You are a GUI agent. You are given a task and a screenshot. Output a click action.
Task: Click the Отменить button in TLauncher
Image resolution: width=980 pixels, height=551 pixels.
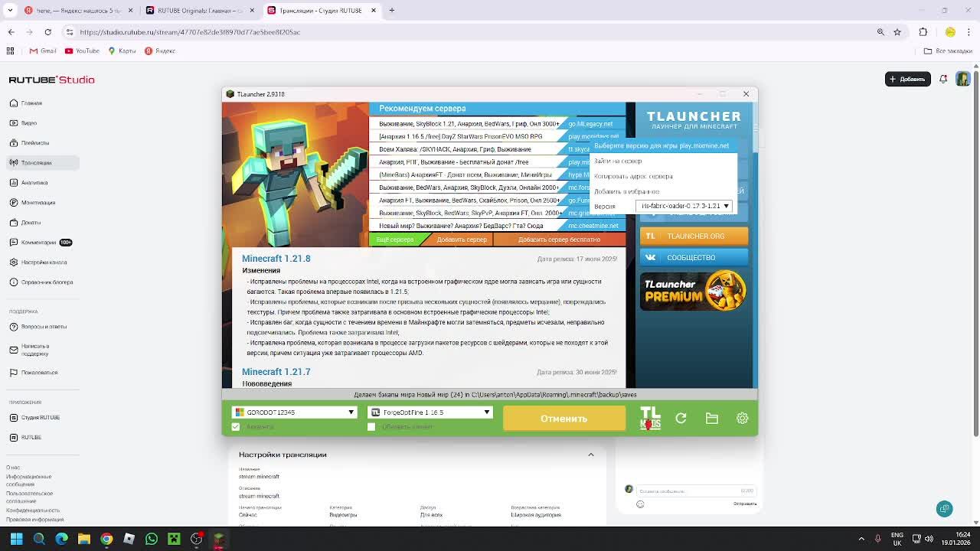point(564,419)
